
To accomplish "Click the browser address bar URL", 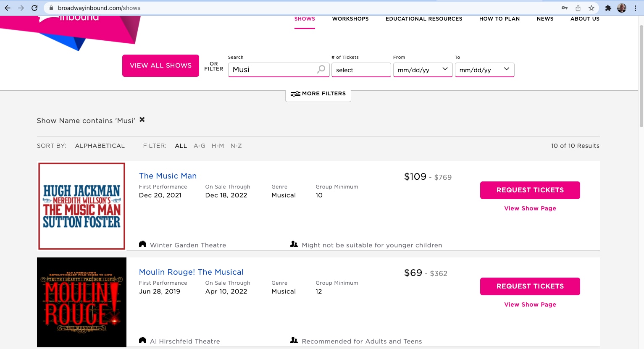I will [x=99, y=8].
